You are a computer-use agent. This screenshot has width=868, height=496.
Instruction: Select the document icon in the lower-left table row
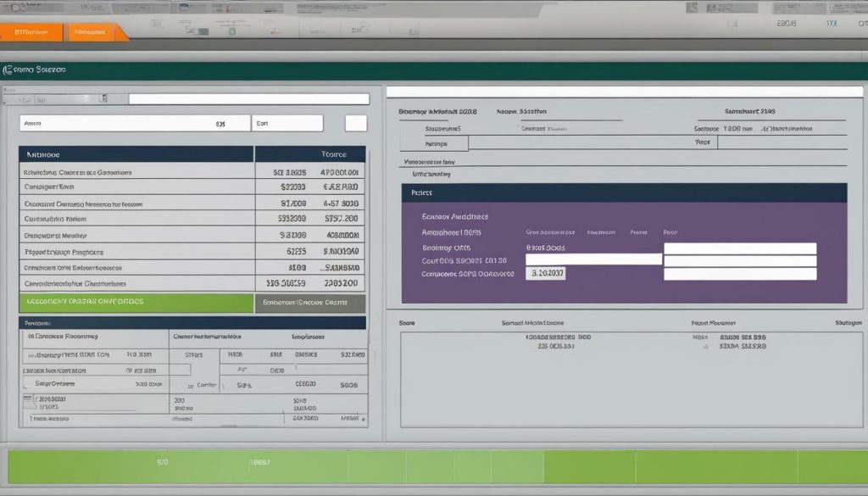(x=28, y=397)
